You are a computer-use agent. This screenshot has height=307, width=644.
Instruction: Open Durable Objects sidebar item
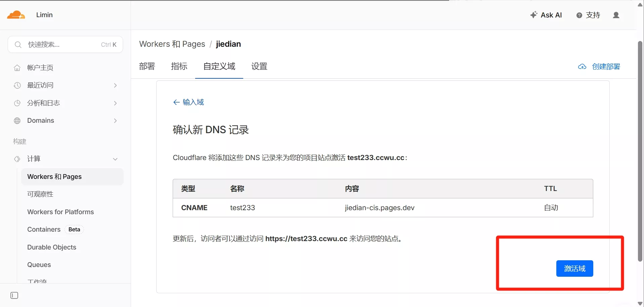[x=52, y=247]
